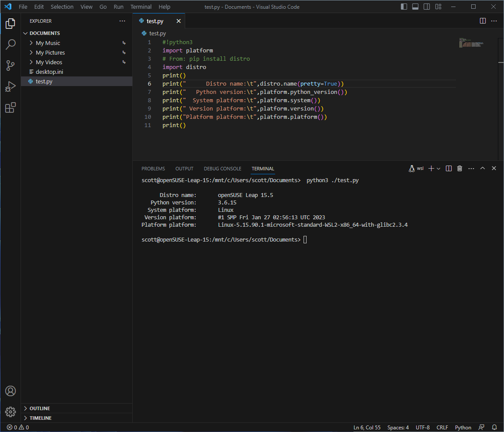Toggle the secondary side bar layout button
The height and width of the screenshot is (432, 504).
[427, 7]
